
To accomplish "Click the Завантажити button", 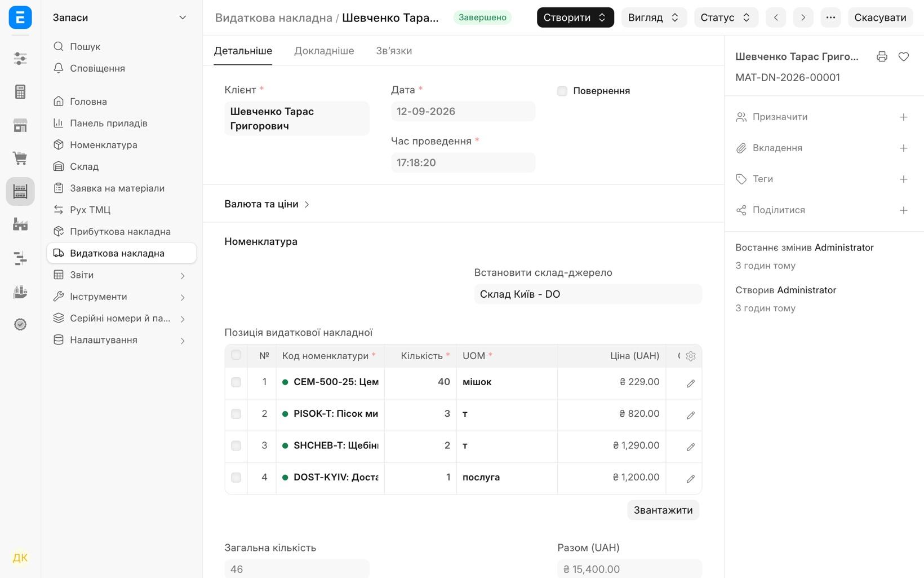I will pos(663,510).
